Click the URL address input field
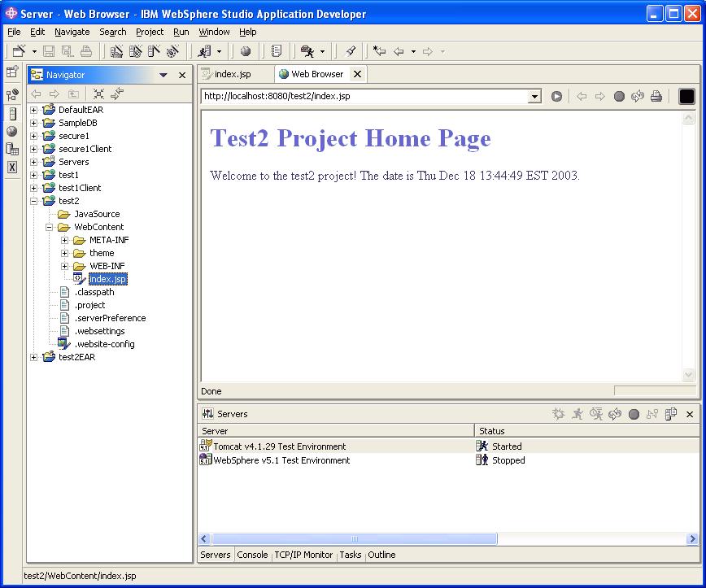The image size is (706, 588). pyautogui.click(x=364, y=96)
